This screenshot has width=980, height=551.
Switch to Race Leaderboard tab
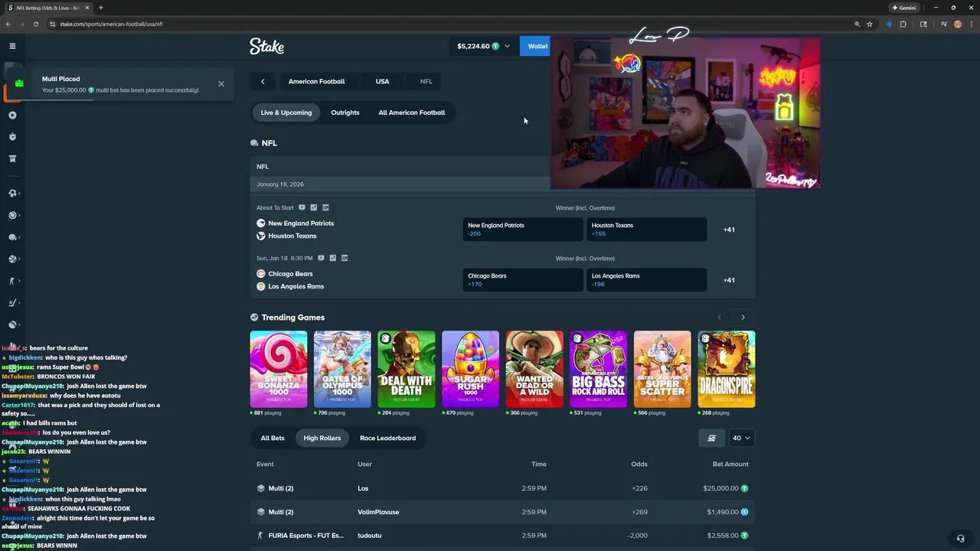point(387,439)
